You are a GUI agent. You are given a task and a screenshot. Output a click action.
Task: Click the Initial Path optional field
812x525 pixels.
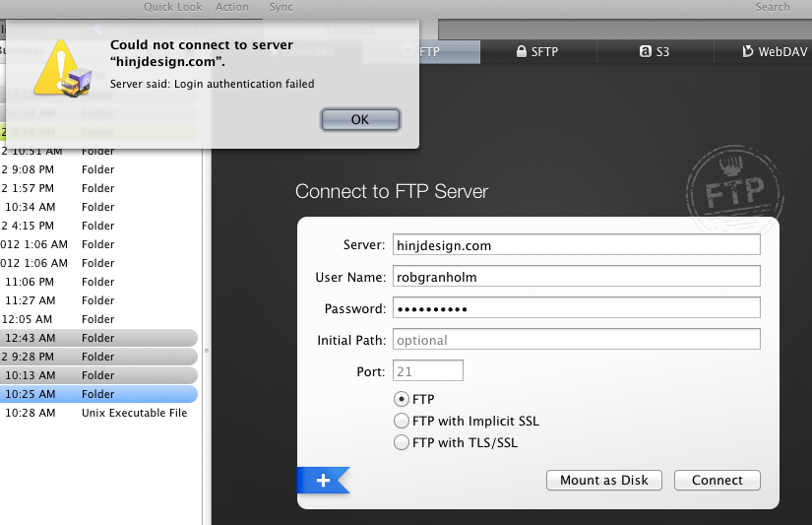coord(577,340)
